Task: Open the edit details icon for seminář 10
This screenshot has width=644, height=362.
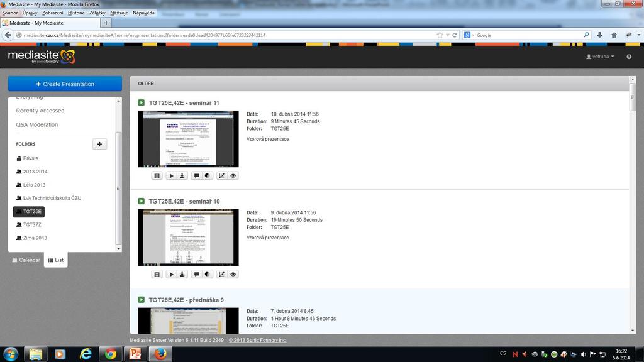Action: tap(157, 274)
